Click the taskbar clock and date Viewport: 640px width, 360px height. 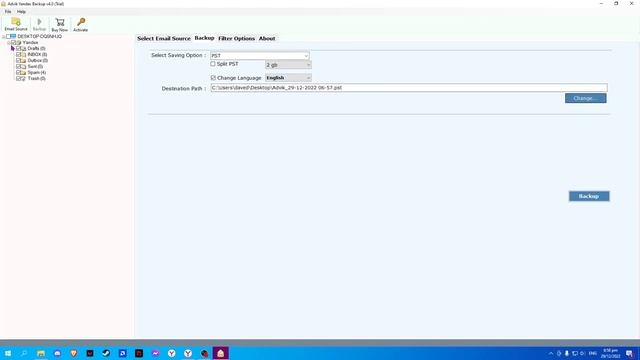(610, 353)
